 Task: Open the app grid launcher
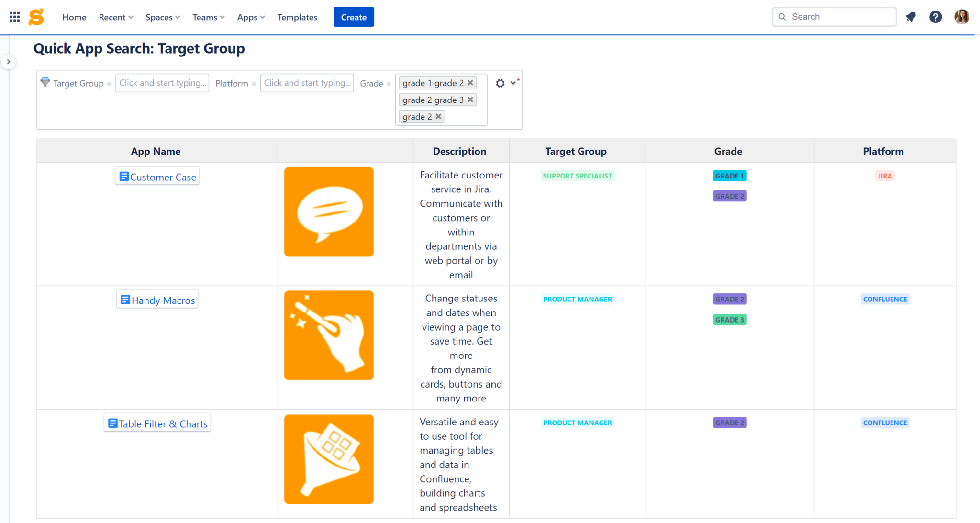[x=14, y=16]
